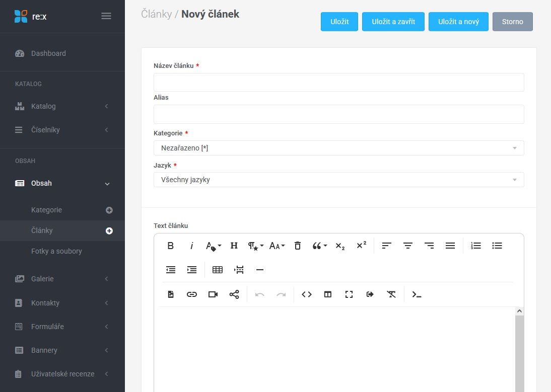
Task: Apply italic formatting in the editor
Action: [x=191, y=246]
